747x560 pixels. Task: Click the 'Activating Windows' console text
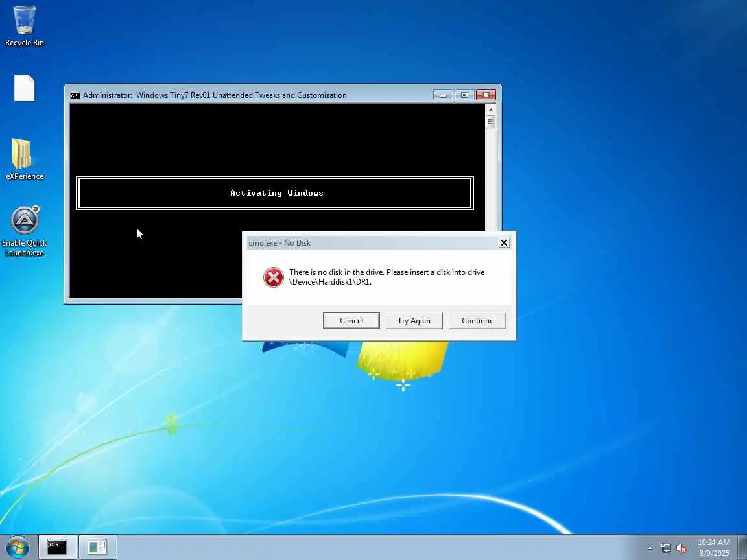pyautogui.click(x=277, y=193)
